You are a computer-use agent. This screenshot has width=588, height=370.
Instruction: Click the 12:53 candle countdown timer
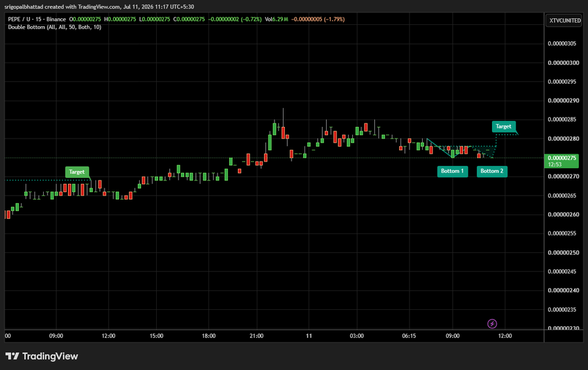click(x=555, y=164)
